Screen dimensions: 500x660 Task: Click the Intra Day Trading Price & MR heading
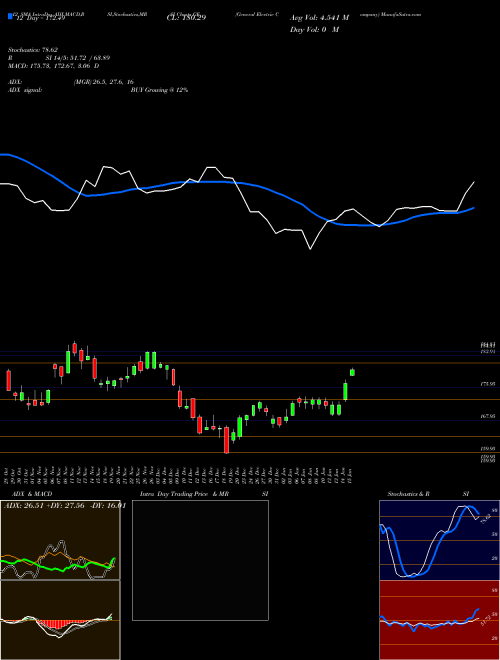184,494
